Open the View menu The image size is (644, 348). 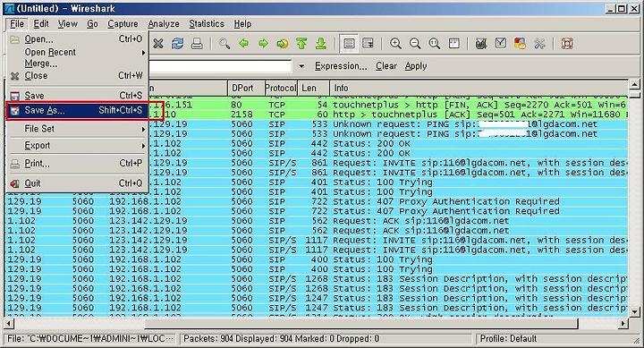(67, 24)
